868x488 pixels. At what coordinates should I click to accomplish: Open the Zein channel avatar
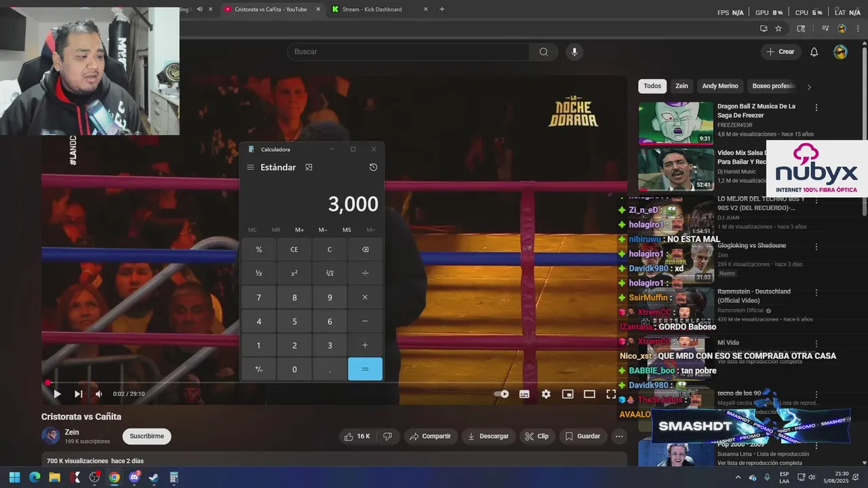(x=50, y=436)
